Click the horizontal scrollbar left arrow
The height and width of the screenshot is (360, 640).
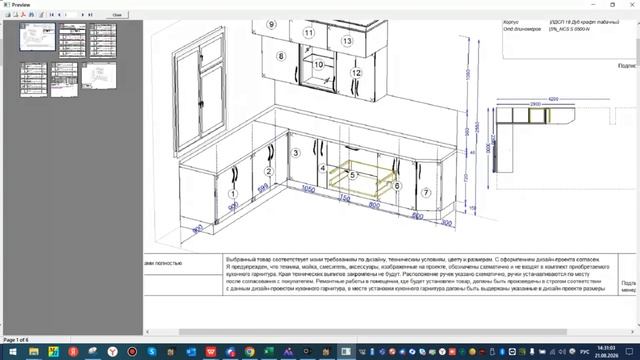(147, 332)
